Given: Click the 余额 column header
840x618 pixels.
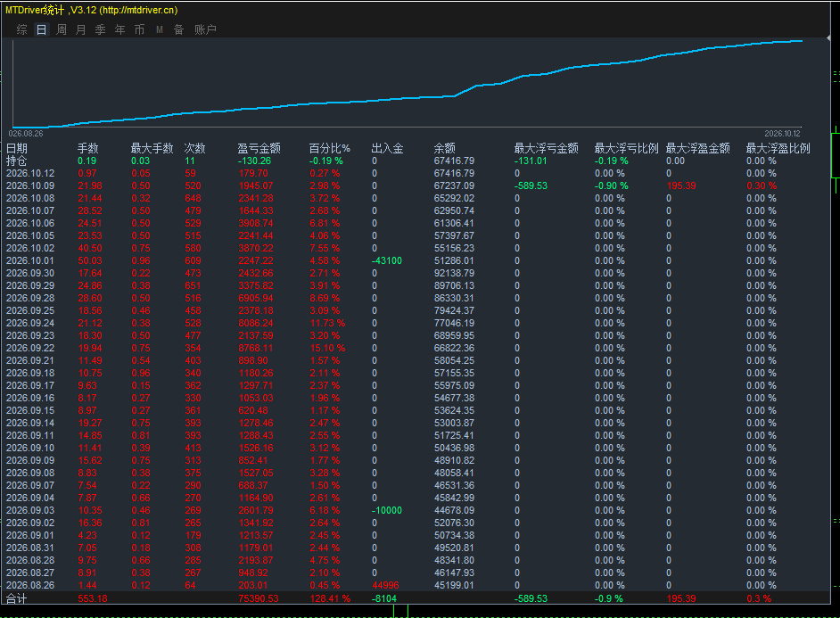Looking at the screenshot, I should pos(445,148).
